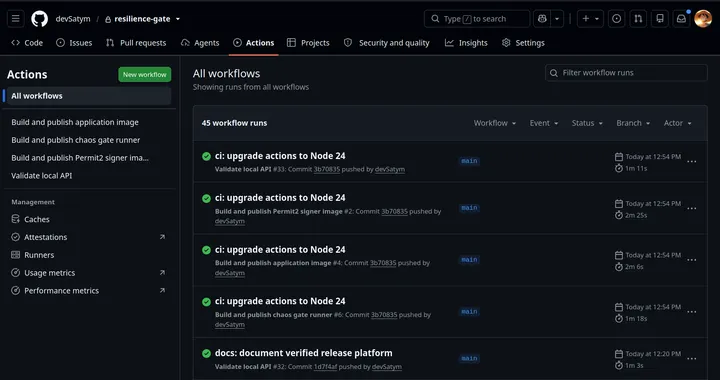
Task: Expand the Status filter dropdown
Action: (x=587, y=123)
